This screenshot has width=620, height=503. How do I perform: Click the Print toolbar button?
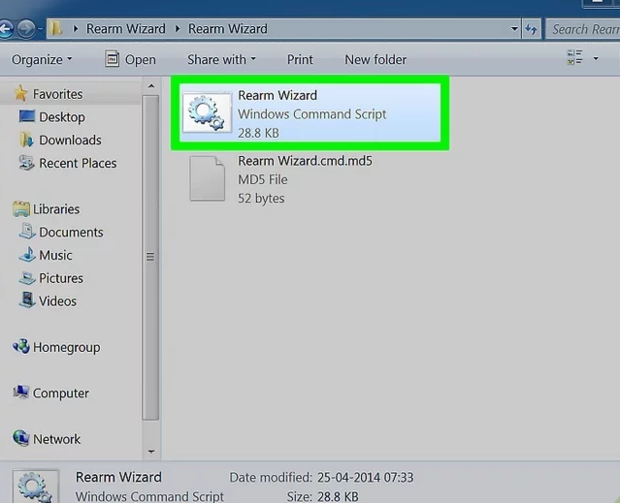click(300, 59)
